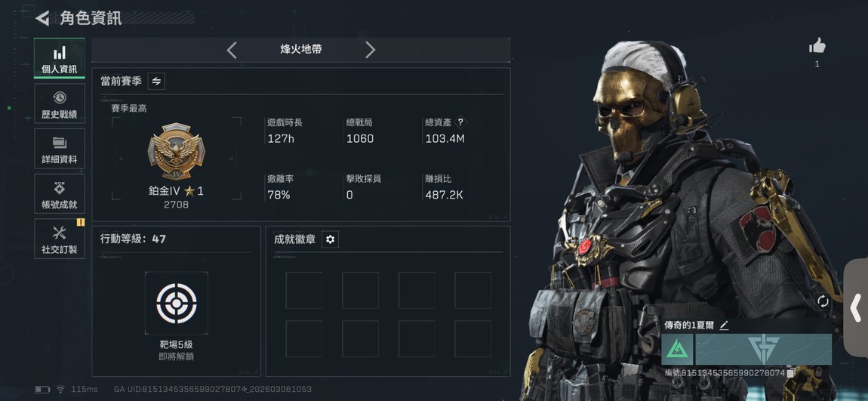Show the 總資產 help question mark
The height and width of the screenshot is (401, 868).
pos(460,122)
